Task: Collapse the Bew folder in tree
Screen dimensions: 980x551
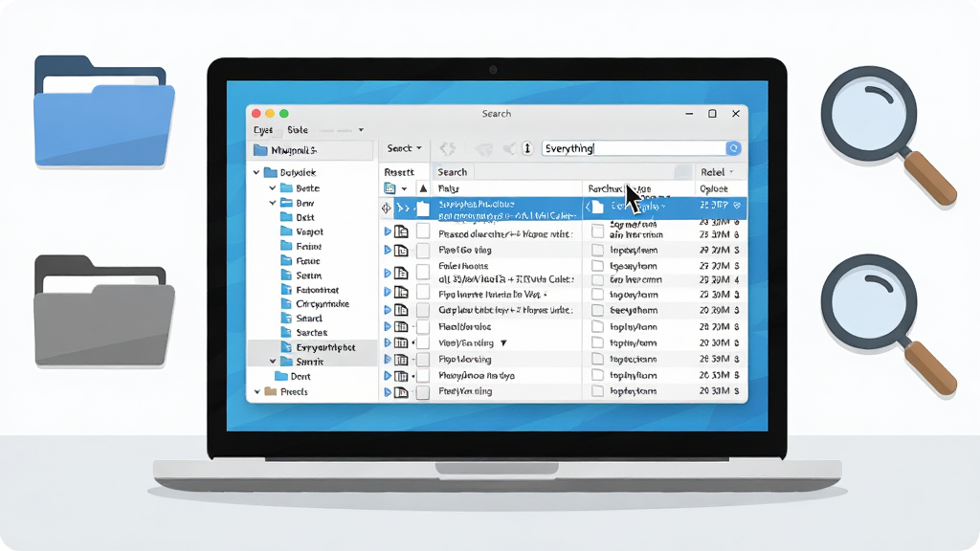Action: click(x=273, y=203)
